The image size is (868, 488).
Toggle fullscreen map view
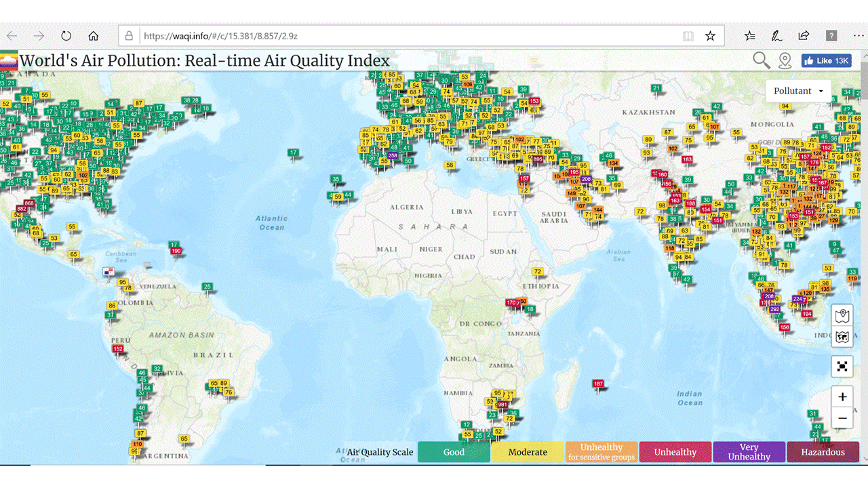[842, 367]
